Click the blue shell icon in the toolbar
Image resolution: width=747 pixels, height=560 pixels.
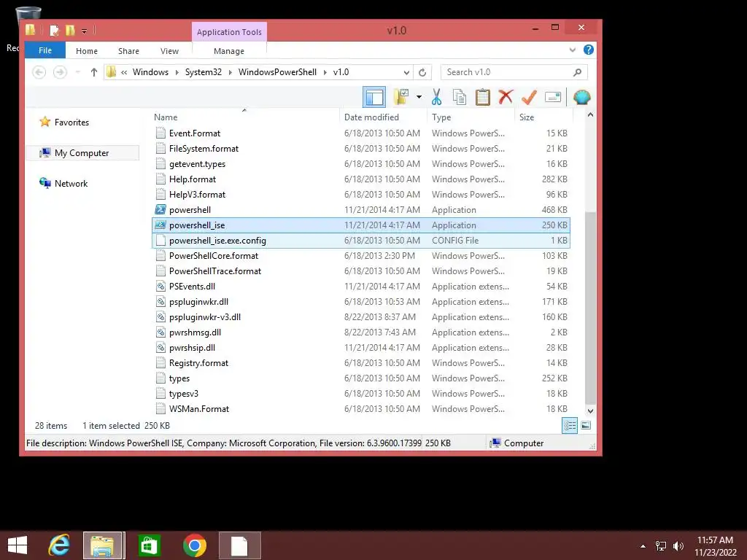[581, 97]
